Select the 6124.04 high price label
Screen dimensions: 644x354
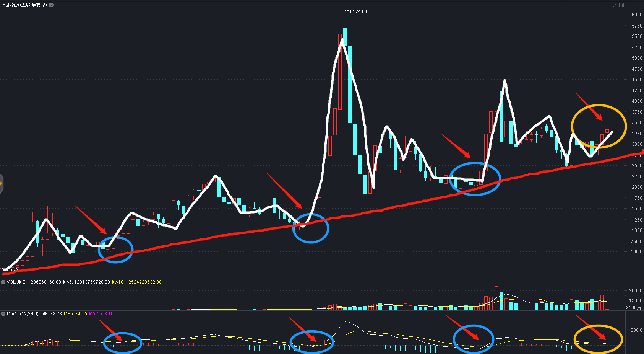point(358,11)
